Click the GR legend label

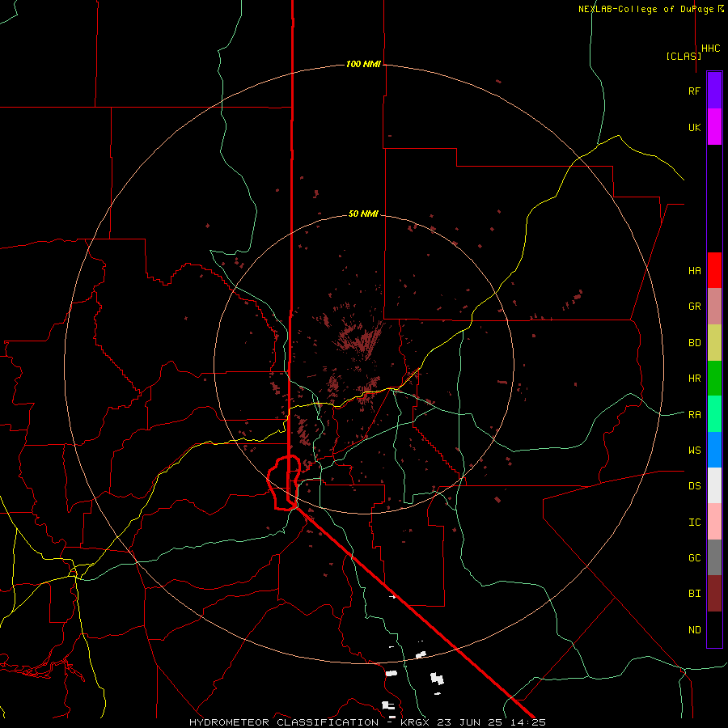coord(694,307)
